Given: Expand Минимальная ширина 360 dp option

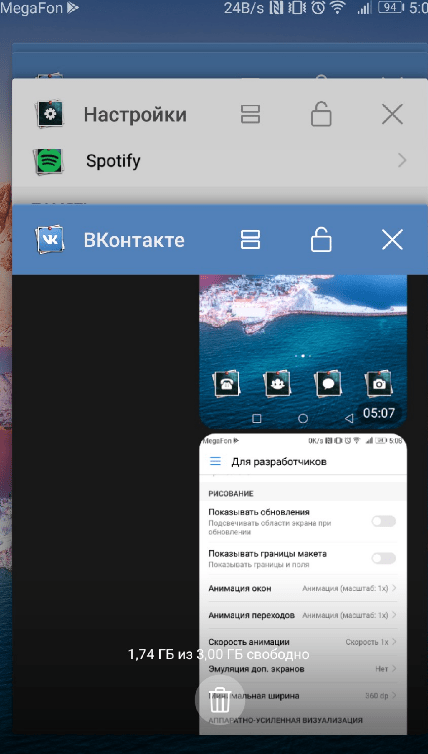Looking at the screenshot, I should [x=303, y=695].
